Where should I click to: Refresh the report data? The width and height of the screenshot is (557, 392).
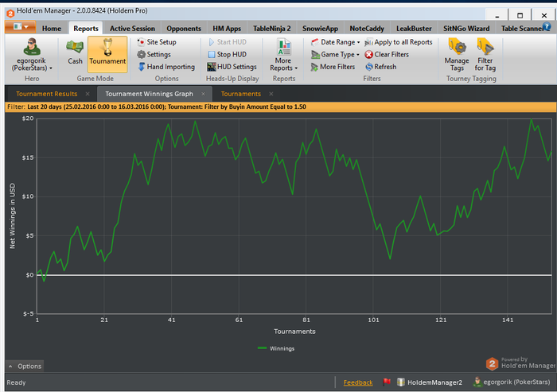pos(381,67)
